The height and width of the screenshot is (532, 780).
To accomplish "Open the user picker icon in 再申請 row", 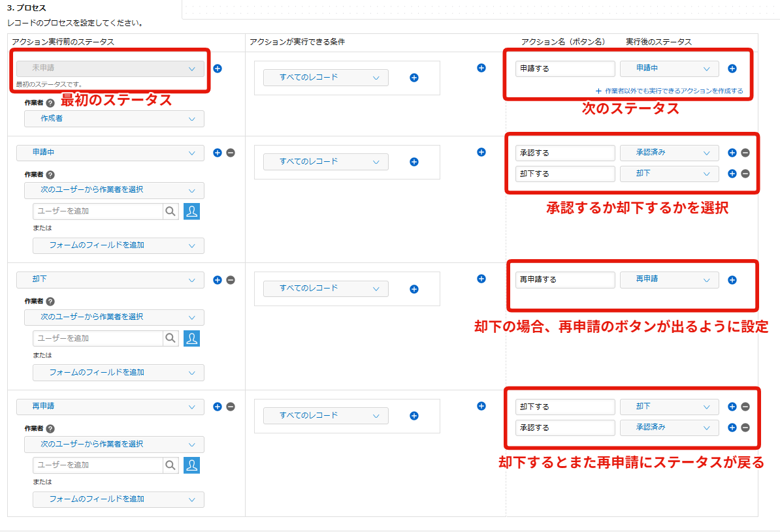I will click(191, 465).
